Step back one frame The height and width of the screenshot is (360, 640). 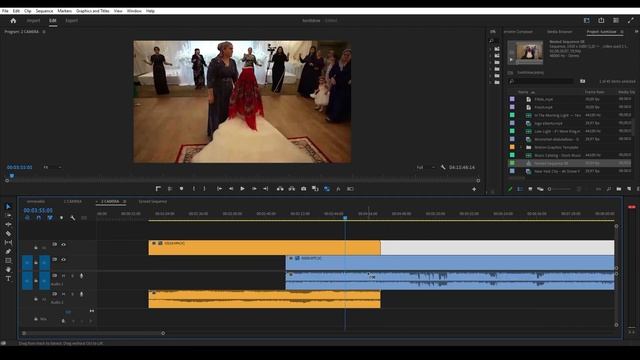pyautogui.click(x=231, y=189)
